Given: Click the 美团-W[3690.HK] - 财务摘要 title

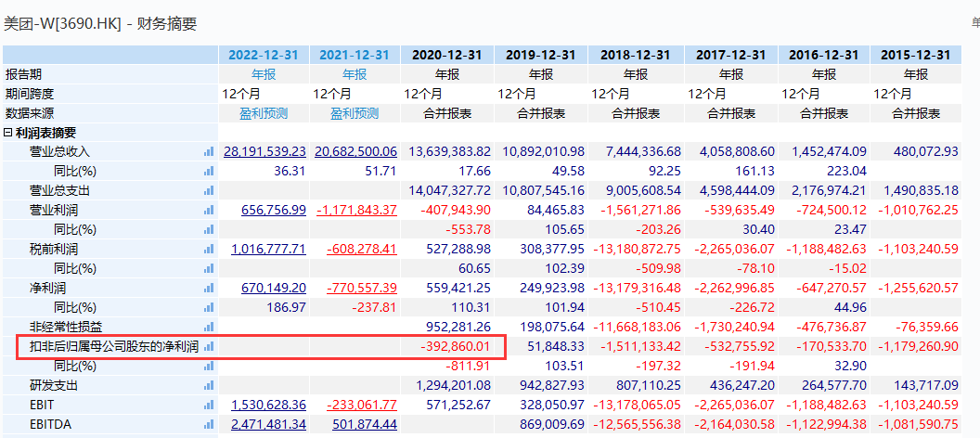Looking at the screenshot, I should (x=100, y=24).
